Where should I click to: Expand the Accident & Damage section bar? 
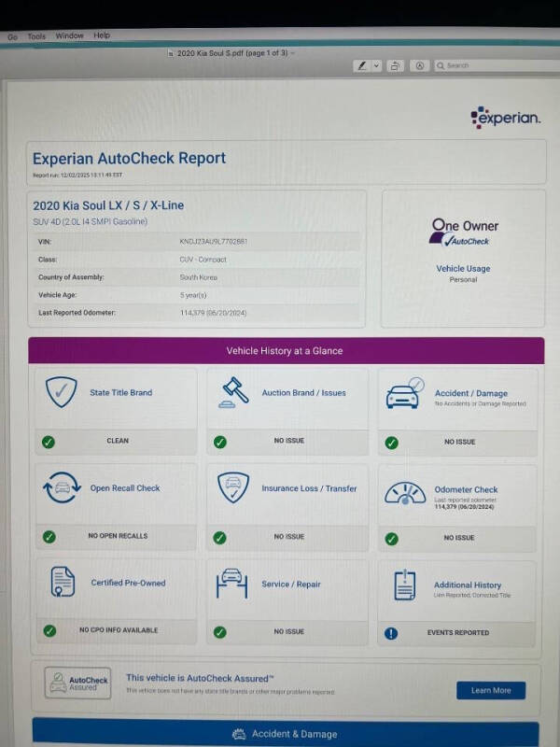[286, 734]
